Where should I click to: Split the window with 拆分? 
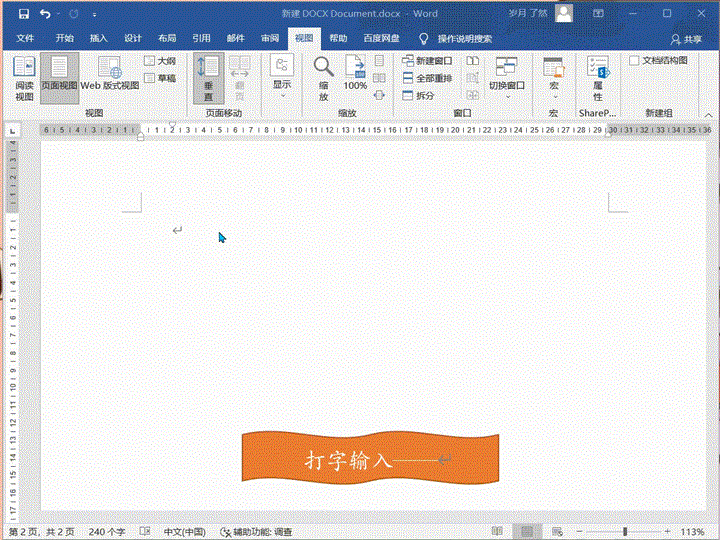tap(419, 95)
